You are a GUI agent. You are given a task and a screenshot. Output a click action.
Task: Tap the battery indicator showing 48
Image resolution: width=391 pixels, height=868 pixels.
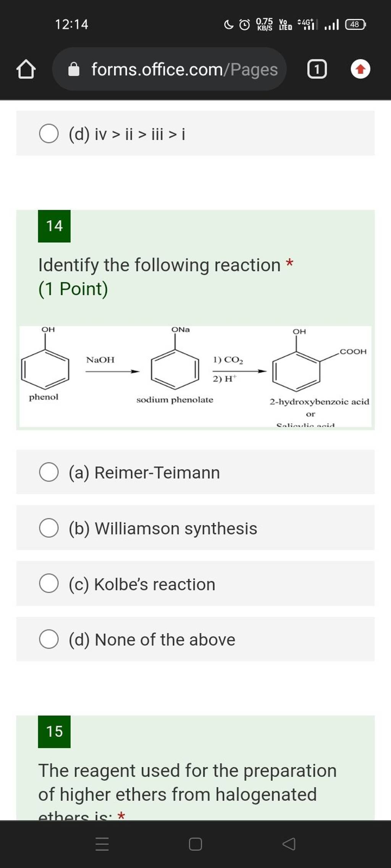click(354, 24)
